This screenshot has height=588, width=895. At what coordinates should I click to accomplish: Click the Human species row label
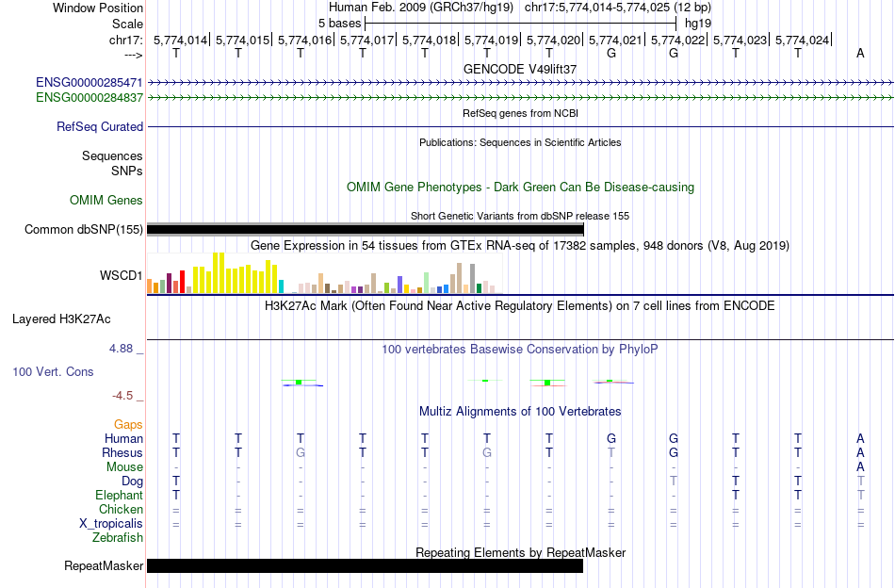tap(123, 439)
